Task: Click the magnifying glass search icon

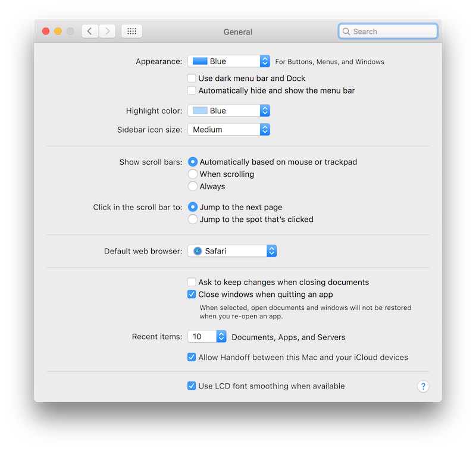Action: (346, 32)
